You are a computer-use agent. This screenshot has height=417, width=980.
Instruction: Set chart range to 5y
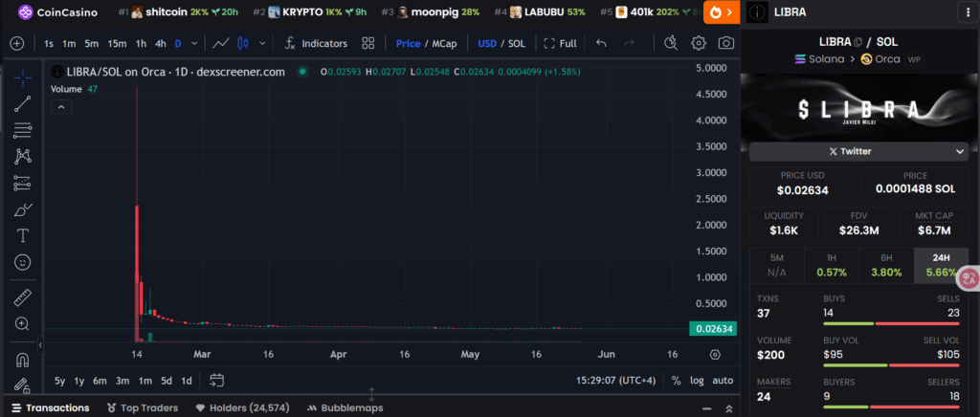(60, 381)
